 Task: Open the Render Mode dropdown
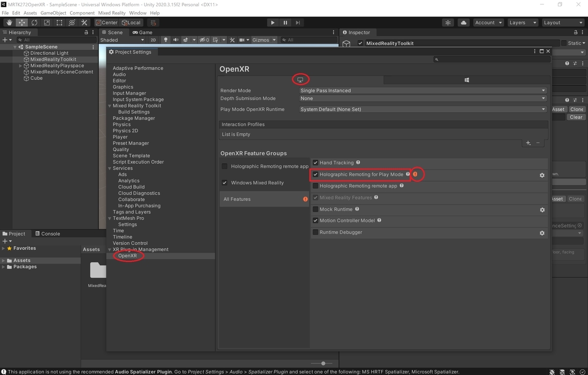423,91
